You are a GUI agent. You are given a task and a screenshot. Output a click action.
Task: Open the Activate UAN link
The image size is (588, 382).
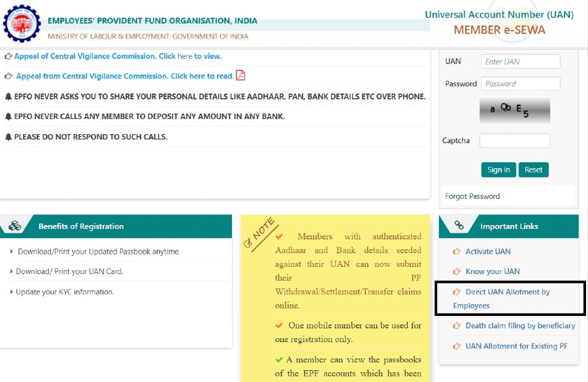[x=488, y=252]
